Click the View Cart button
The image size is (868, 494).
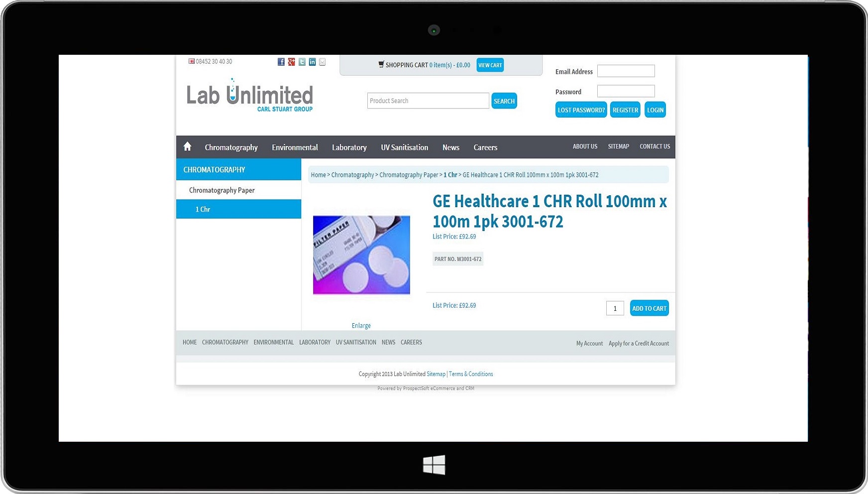pyautogui.click(x=490, y=65)
